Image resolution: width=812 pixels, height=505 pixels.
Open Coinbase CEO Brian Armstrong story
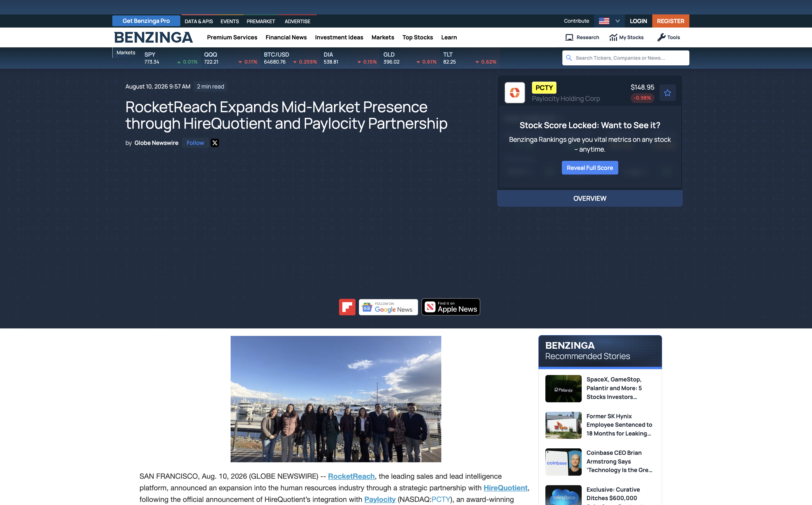(619, 462)
